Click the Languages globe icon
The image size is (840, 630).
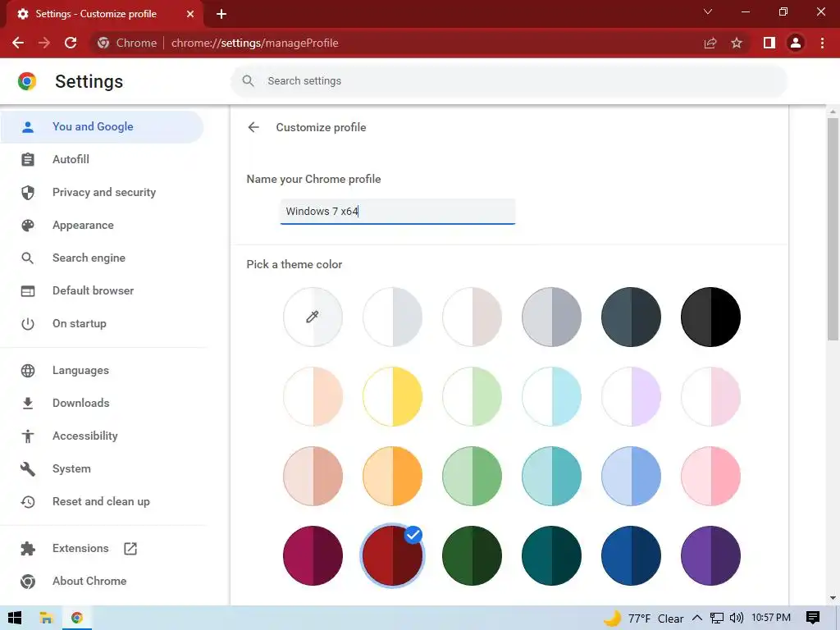click(28, 370)
